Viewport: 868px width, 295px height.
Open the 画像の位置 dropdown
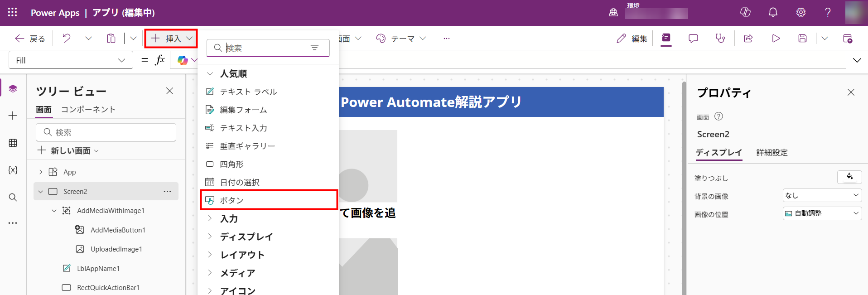click(x=822, y=213)
